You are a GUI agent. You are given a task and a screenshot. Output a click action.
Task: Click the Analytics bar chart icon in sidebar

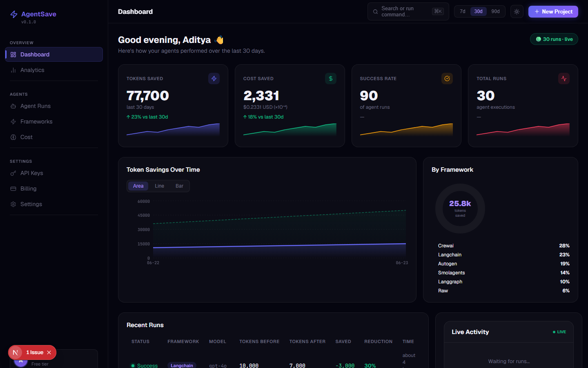[13, 70]
